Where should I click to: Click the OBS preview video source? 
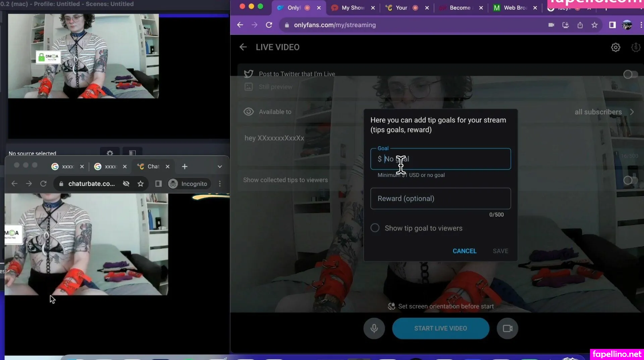tap(83, 56)
